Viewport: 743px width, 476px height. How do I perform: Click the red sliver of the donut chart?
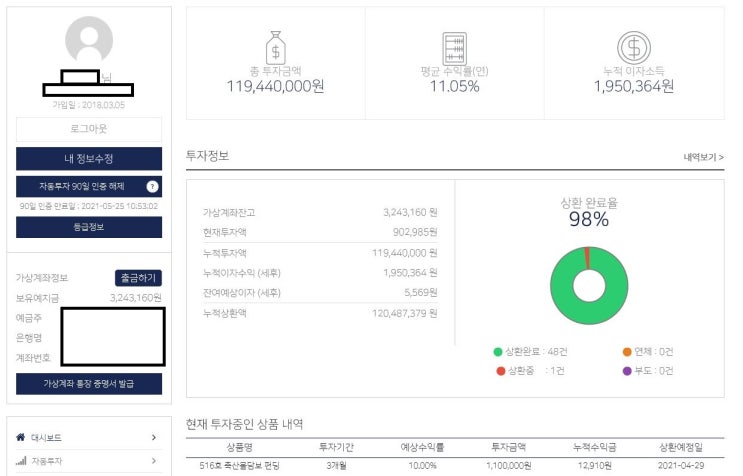point(588,258)
